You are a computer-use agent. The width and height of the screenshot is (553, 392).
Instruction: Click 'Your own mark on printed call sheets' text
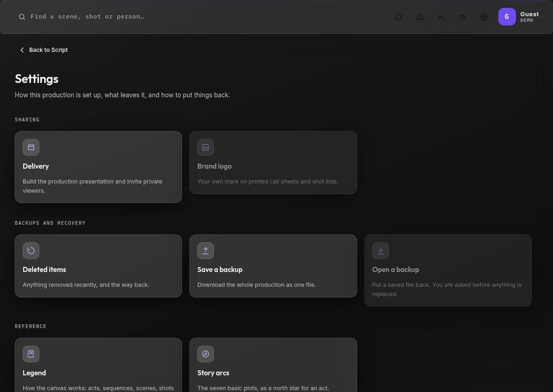(268, 181)
